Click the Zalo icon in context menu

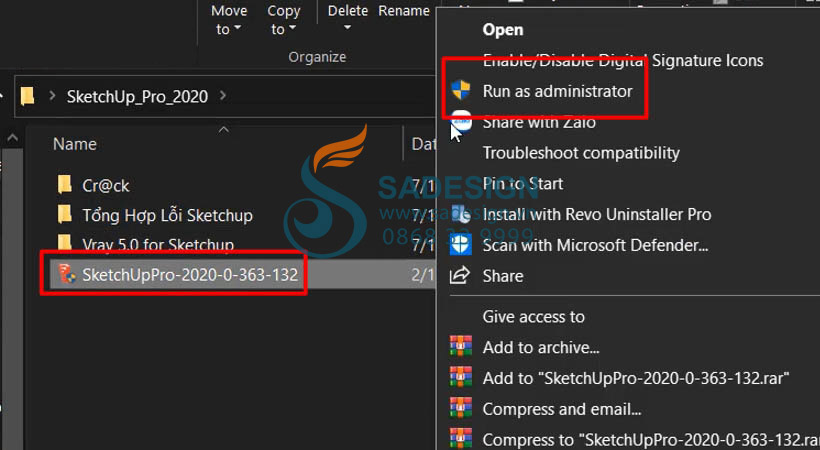point(461,120)
